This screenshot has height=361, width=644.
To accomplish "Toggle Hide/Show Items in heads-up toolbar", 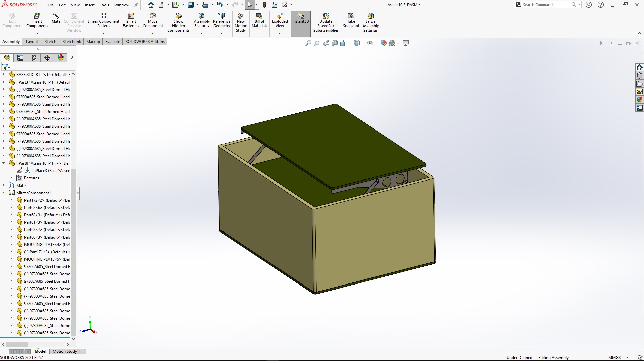I will point(370,43).
